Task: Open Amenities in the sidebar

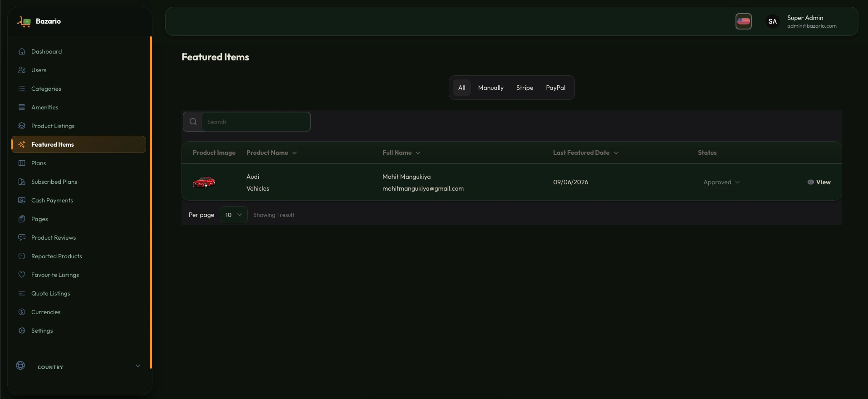Action: pyautogui.click(x=78, y=107)
